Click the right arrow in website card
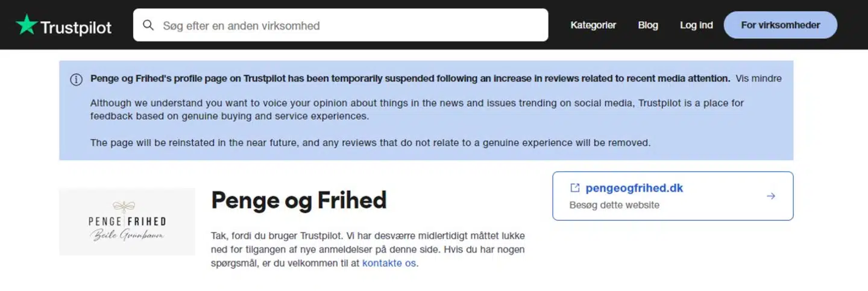Viewport: 868px width, 291px height. [770, 196]
